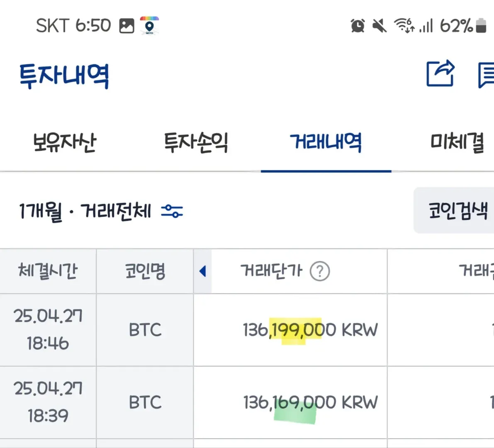Tap the map pin notification icon
The image size is (494, 448).
[x=149, y=26]
